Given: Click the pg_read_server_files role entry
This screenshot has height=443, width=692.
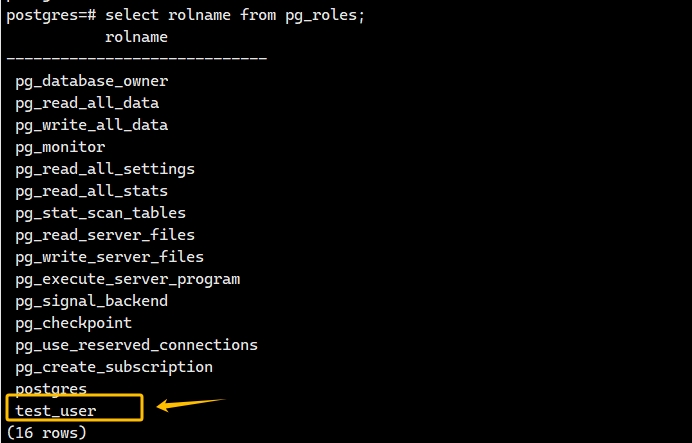Looking at the screenshot, I should pyautogui.click(x=105, y=235).
